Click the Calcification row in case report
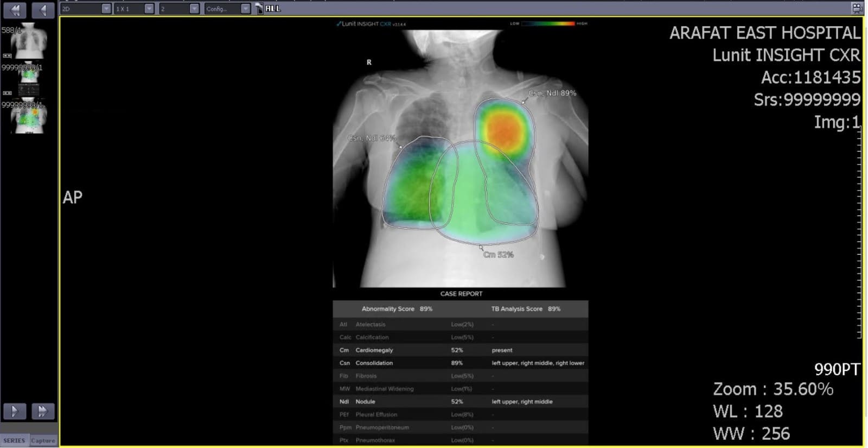 [x=461, y=337]
